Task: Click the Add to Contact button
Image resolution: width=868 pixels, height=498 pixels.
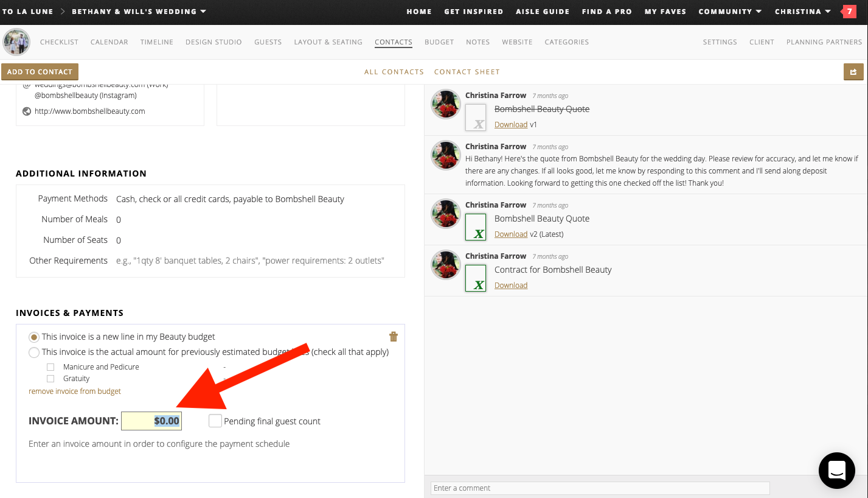Action: 40,72
